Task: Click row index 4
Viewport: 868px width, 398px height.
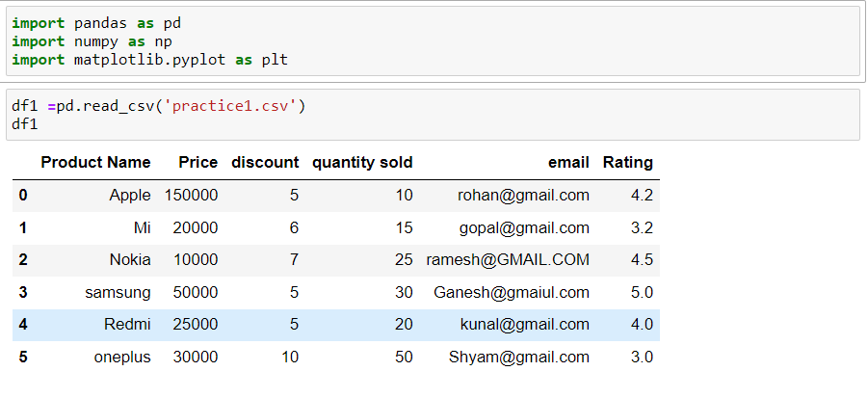Action: [x=23, y=325]
